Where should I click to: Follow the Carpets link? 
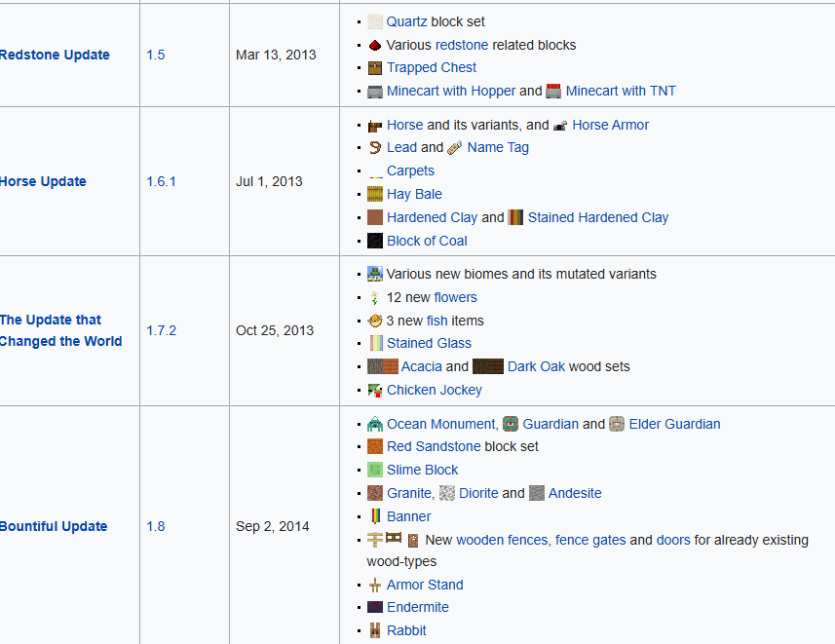click(410, 171)
